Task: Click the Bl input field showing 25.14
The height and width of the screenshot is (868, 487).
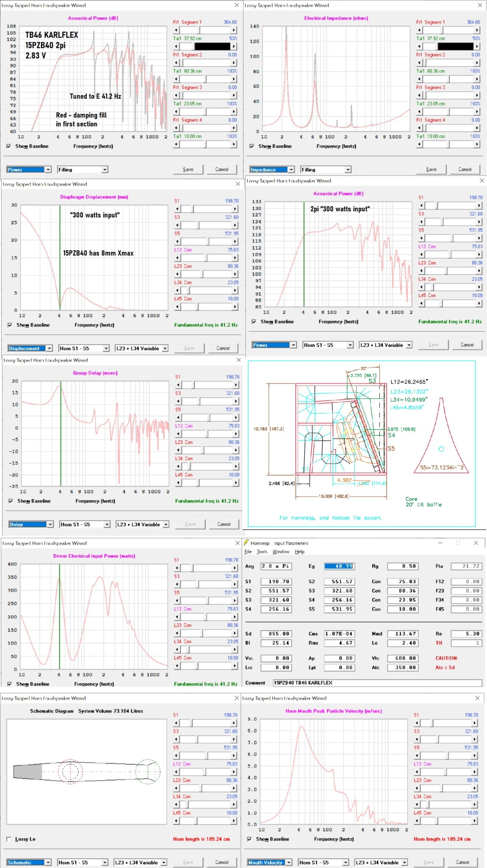Action: tap(276, 643)
